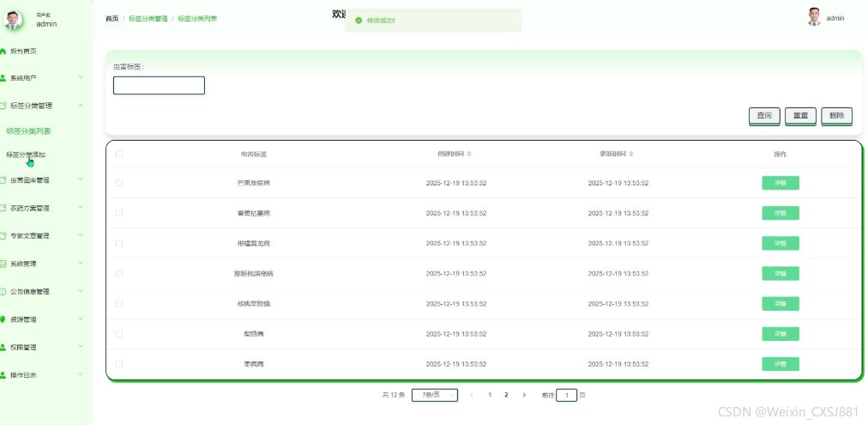The width and height of the screenshot is (868, 425).
Task: Click the 重置 button
Action: point(800,116)
